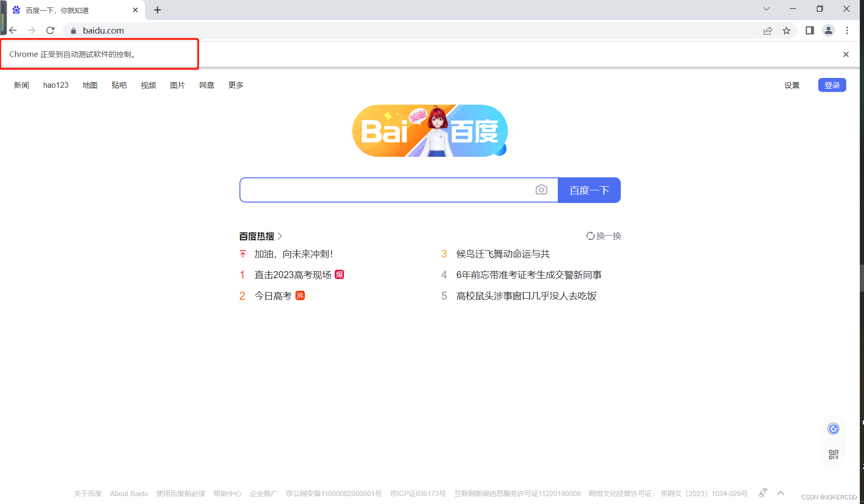Open the 互联网新闻信息服务许可证11220180008 link
Viewport: 864px width, 504px height.
(x=518, y=494)
